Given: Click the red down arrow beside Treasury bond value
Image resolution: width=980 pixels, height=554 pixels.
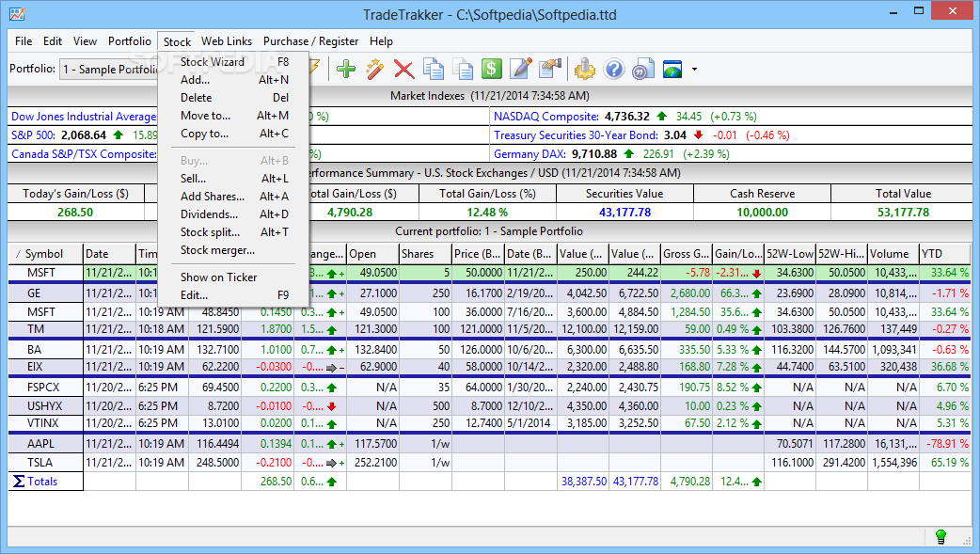Looking at the screenshot, I should click(x=698, y=135).
